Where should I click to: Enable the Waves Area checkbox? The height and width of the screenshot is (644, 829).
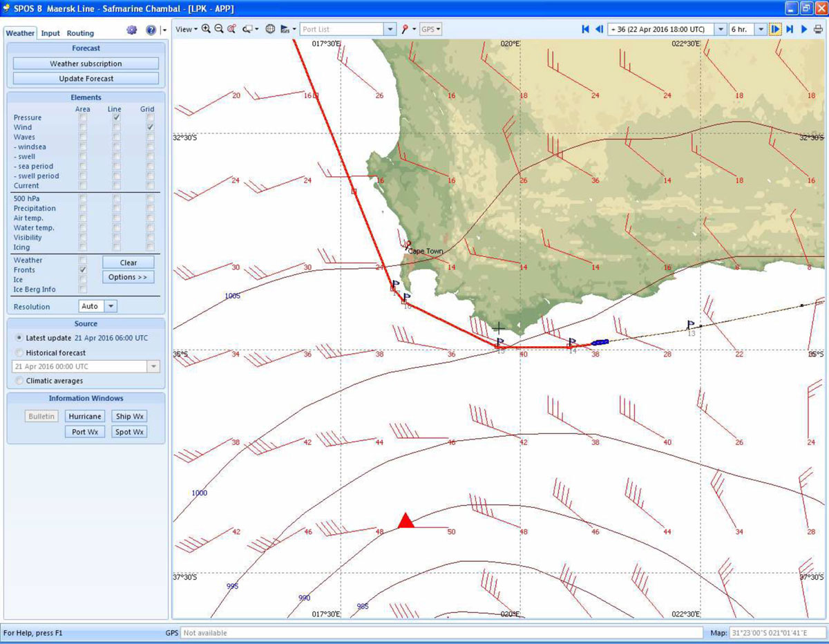[x=83, y=138]
